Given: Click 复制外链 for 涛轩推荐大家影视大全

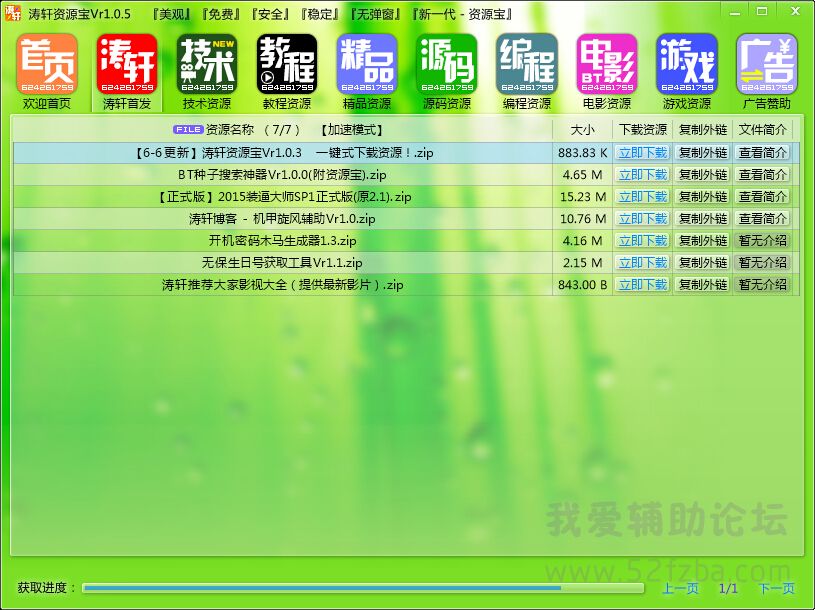Looking at the screenshot, I should point(703,285).
